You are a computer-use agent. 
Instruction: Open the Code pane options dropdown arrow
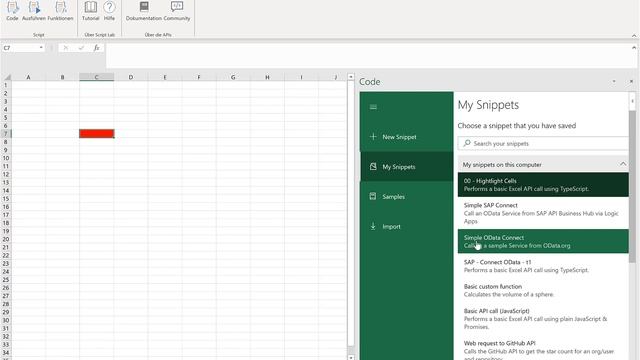(x=614, y=82)
